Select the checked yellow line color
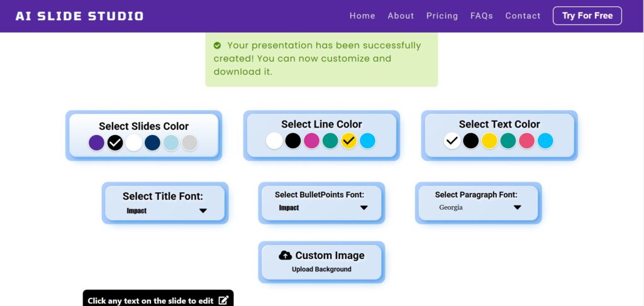 348,141
